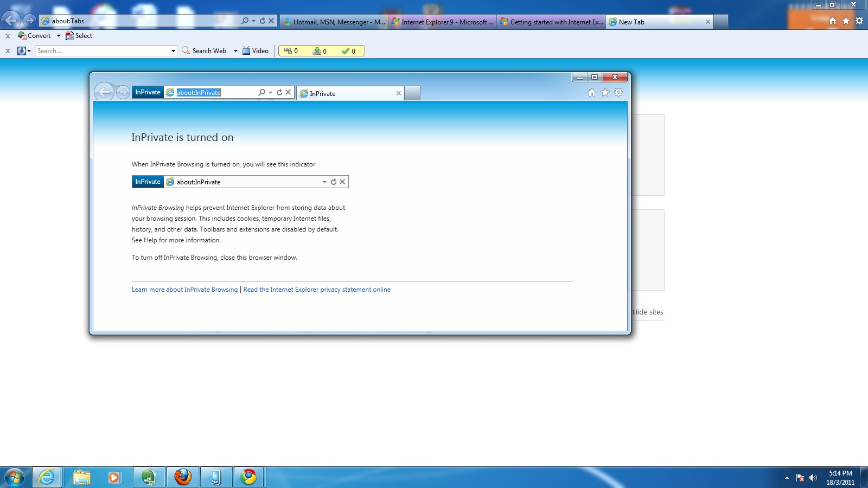This screenshot has height=488, width=868.
Task: Open Learn more about InPrivate Browsing link
Action: 184,290
